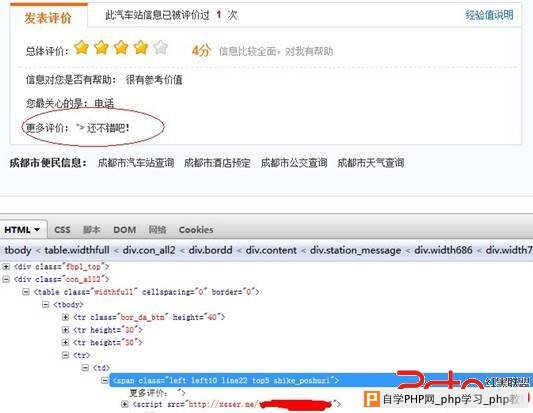
Task: Collapse the div class con_all2 node
Action: point(6,279)
